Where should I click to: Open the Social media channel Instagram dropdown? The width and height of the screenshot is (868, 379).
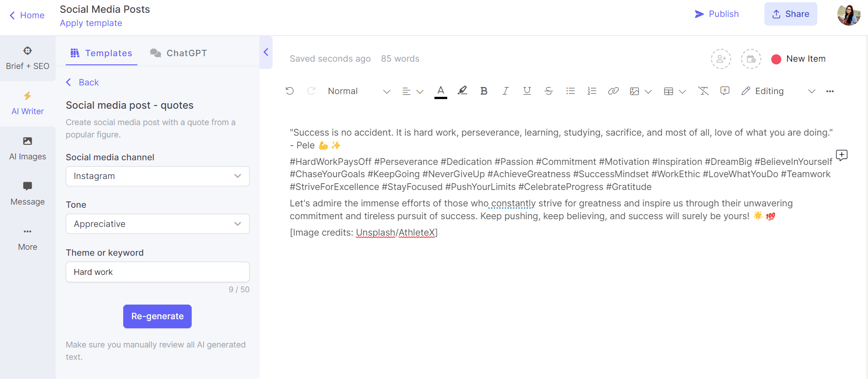[157, 176]
